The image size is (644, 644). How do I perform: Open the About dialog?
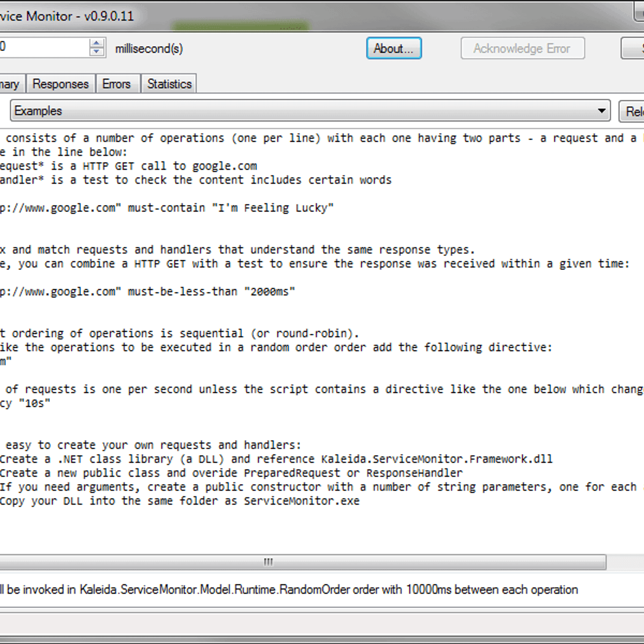[393, 48]
